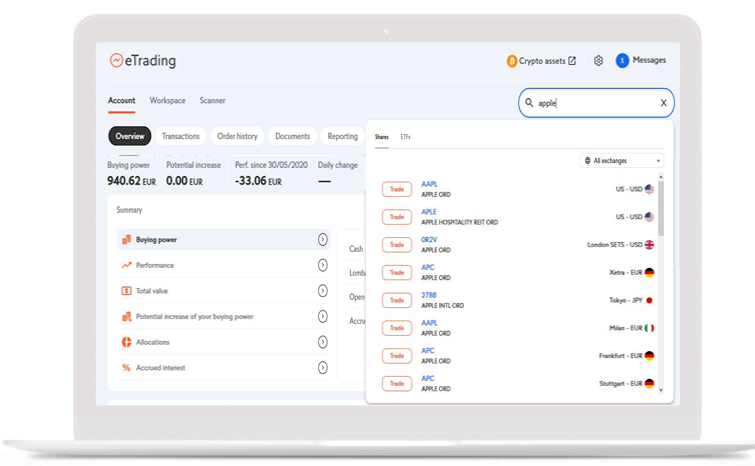Click the Allocations pie chart icon
The image size is (755, 466).
(126, 342)
